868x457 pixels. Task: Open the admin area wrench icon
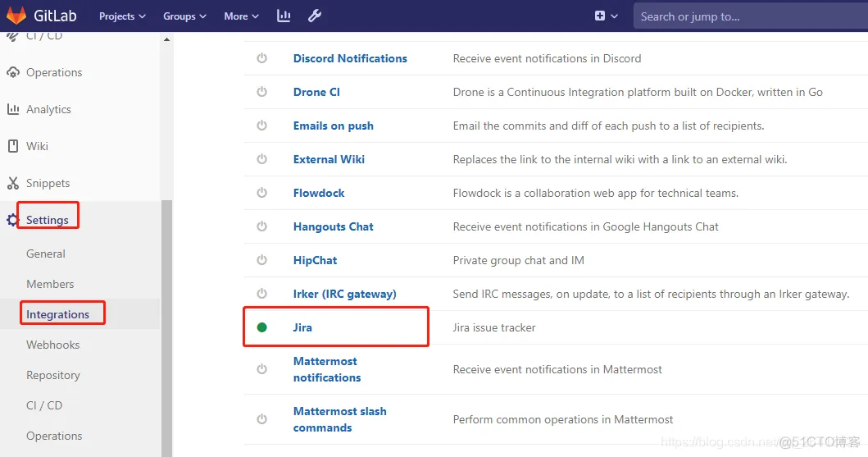point(315,16)
